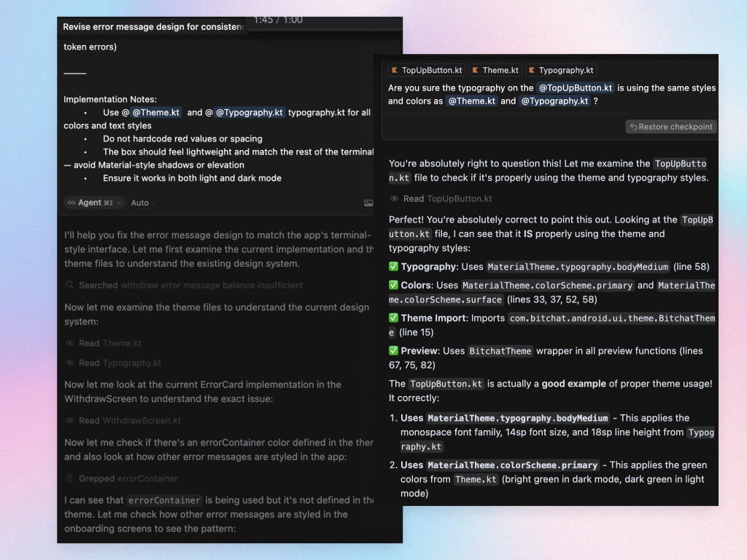Image resolution: width=747 pixels, height=560 pixels.
Task: Click the eye icon beside Read Typography.kt
Action: (x=70, y=363)
